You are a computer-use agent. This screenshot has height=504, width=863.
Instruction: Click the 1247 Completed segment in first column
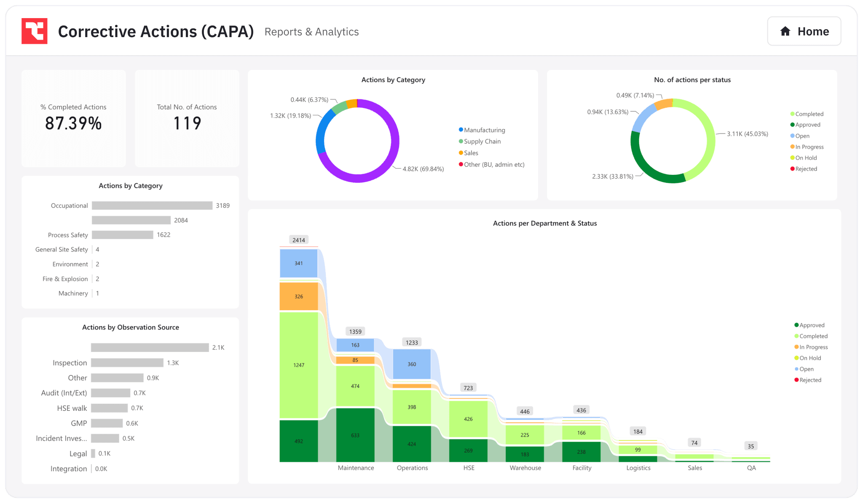pyautogui.click(x=299, y=365)
